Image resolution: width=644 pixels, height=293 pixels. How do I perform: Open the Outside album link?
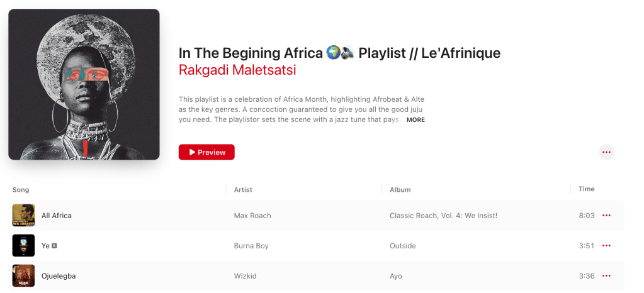[x=403, y=246]
